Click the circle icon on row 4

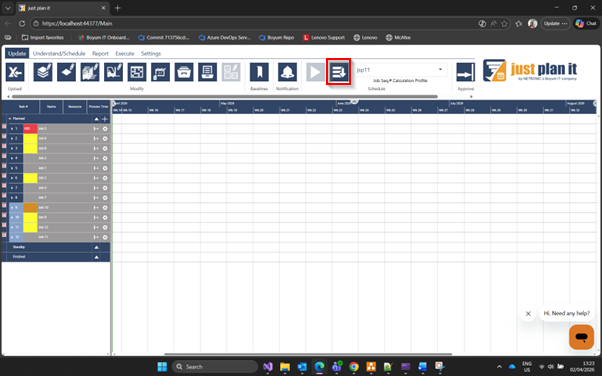pos(105,158)
